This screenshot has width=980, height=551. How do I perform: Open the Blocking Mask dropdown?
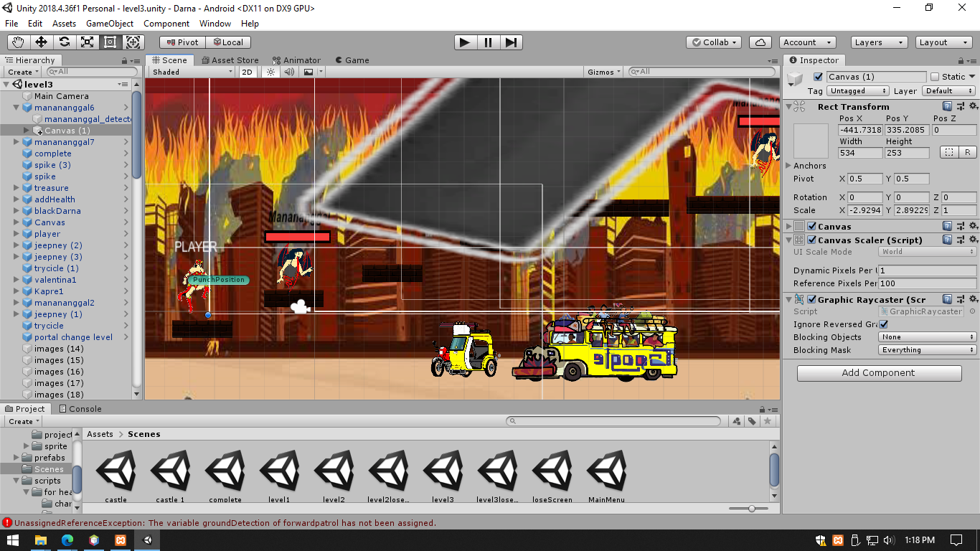pyautogui.click(x=927, y=350)
